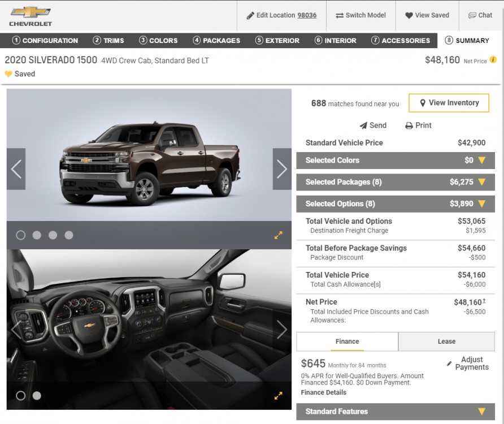Open the Finance Details link

pos(324,392)
